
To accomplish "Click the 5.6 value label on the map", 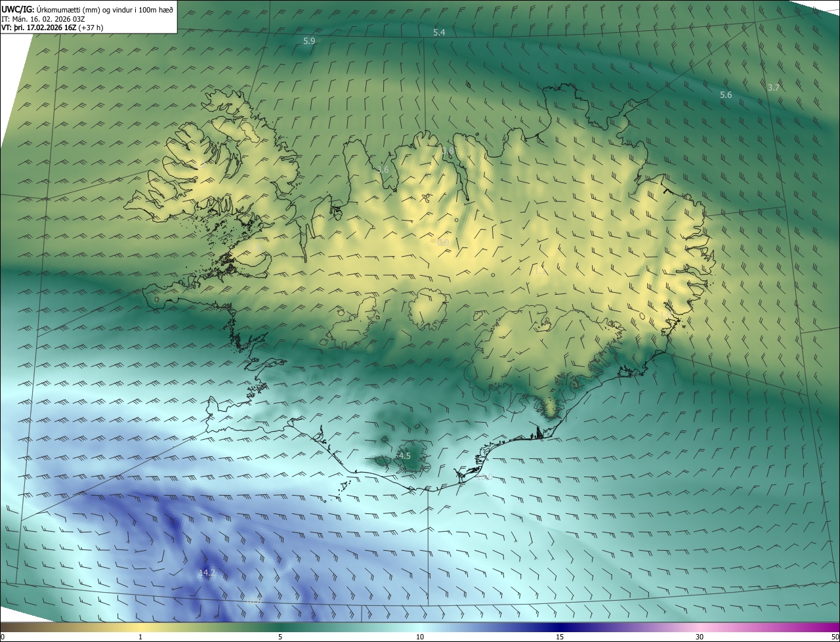I will (726, 95).
